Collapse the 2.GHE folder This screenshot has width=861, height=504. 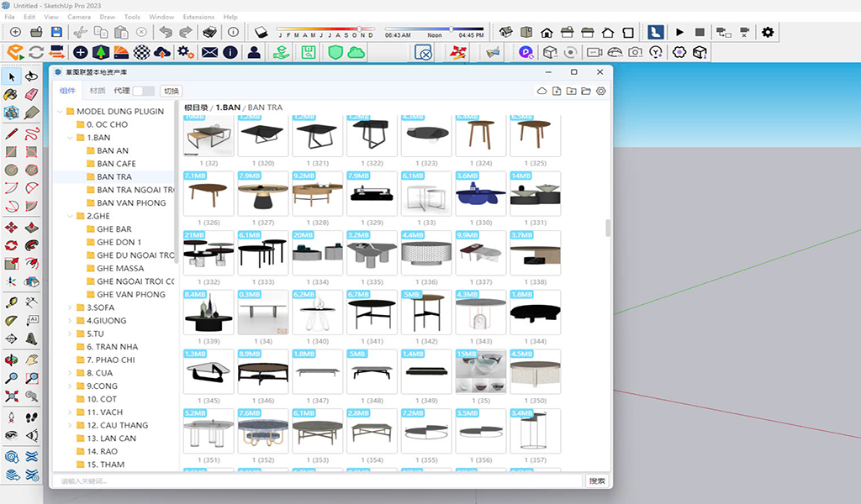[70, 216]
